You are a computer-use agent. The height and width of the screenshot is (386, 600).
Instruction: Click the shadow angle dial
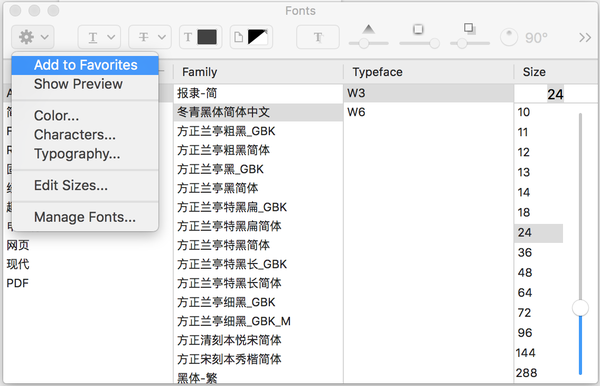[509, 37]
